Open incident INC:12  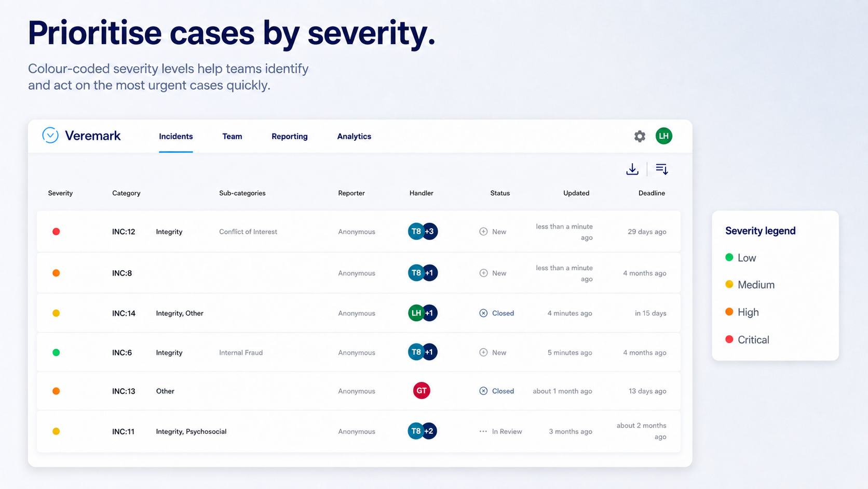point(124,231)
